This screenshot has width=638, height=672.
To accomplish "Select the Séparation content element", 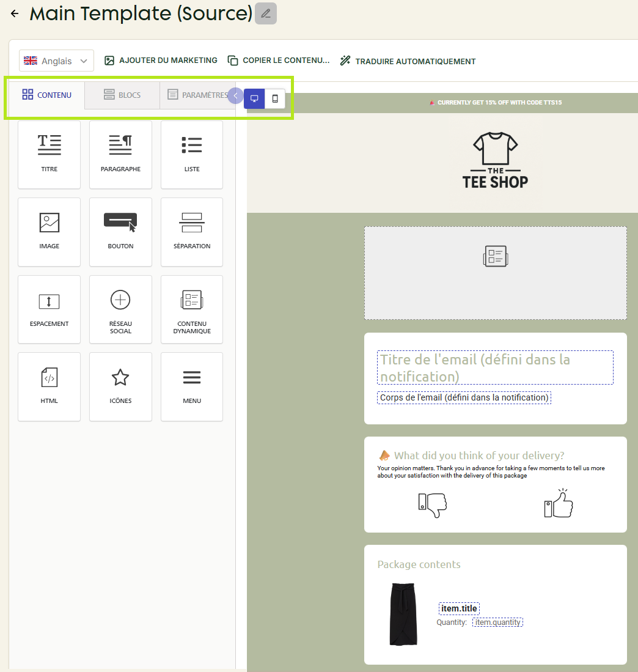I will [192, 232].
